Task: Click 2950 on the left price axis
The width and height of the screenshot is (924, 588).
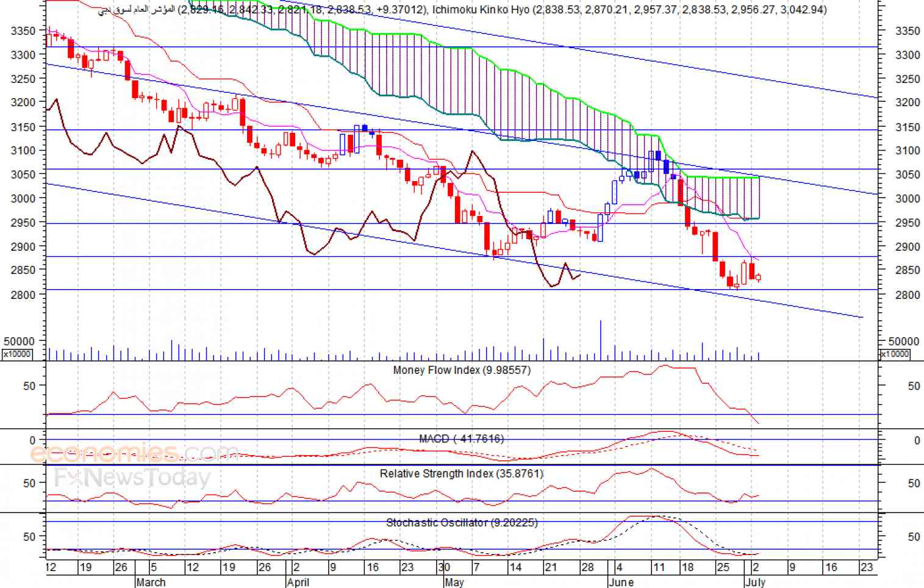Action: [23, 223]
